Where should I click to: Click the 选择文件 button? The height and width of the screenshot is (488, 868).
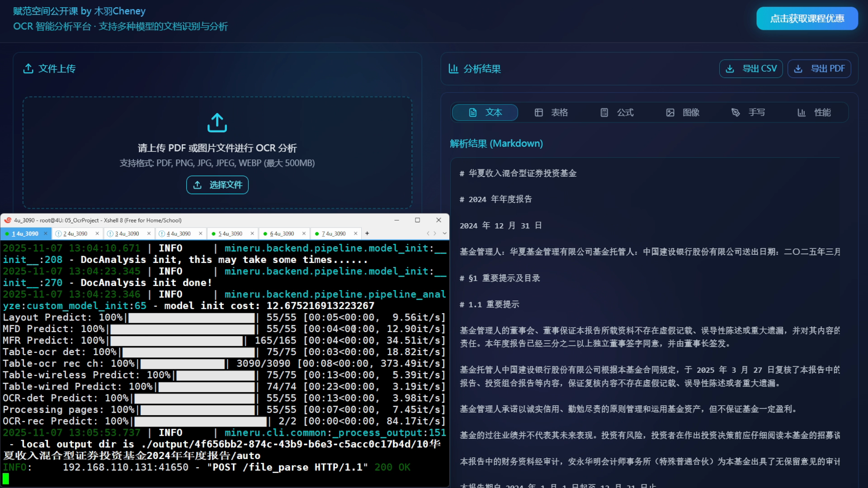pyautogui.click(x=217, y=185)
